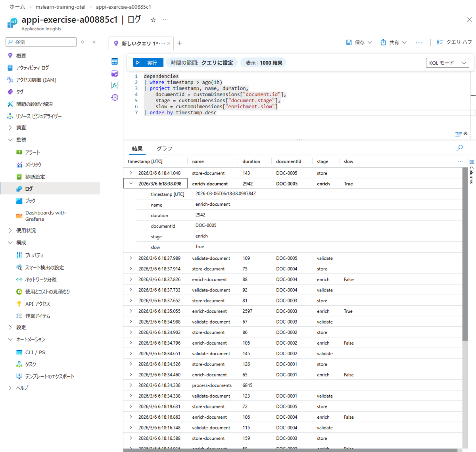
Task: Change 表示 : 1000 結果 limit
Action: [x=264, y=63]
